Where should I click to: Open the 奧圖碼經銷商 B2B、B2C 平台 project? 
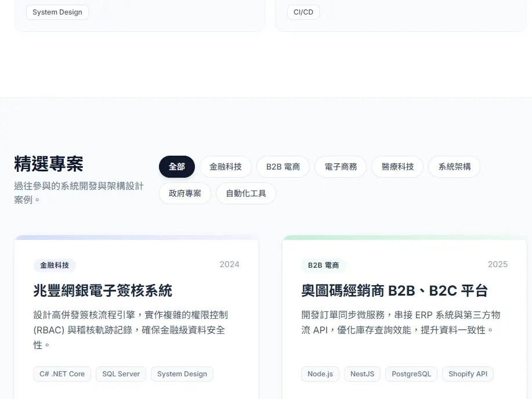[x=395, y=291]
